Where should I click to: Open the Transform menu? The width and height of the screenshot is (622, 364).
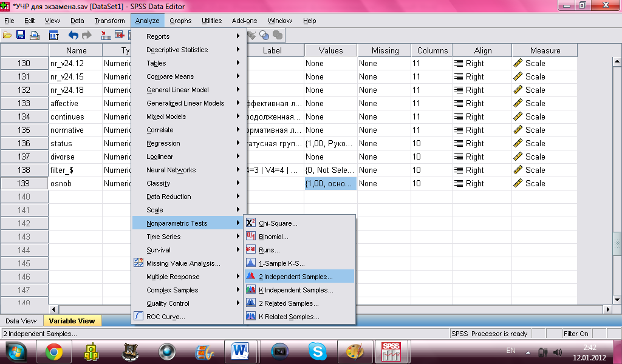(x=109, y=21)
